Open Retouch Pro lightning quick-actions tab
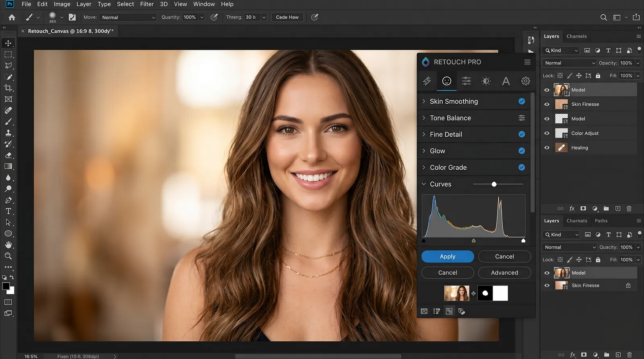The width and height of the screenshot is (644, 359). tap(427, 81)
